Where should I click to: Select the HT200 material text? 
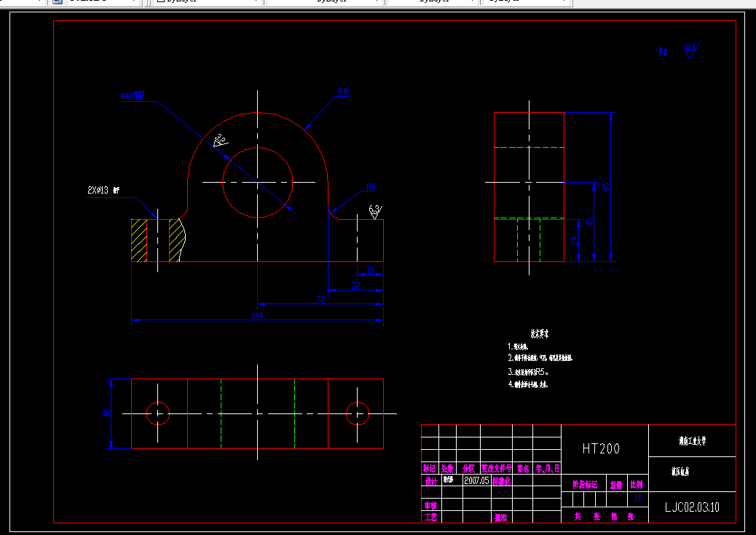pos(601,448)
